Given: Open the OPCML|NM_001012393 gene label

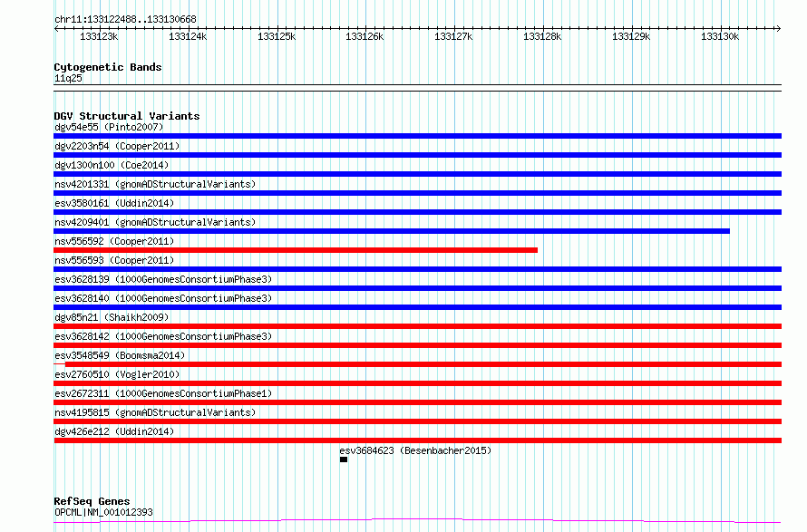Looking at the screenshot, I should pos(103,512).
